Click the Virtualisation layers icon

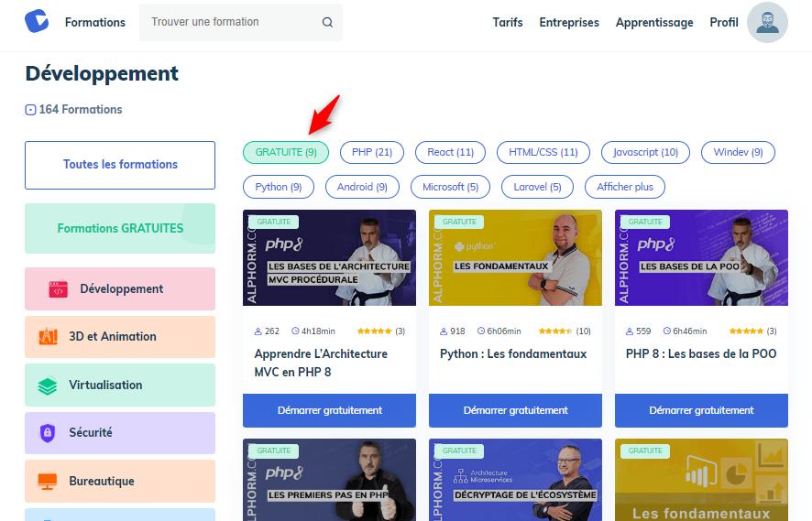(x=48, y=385)
